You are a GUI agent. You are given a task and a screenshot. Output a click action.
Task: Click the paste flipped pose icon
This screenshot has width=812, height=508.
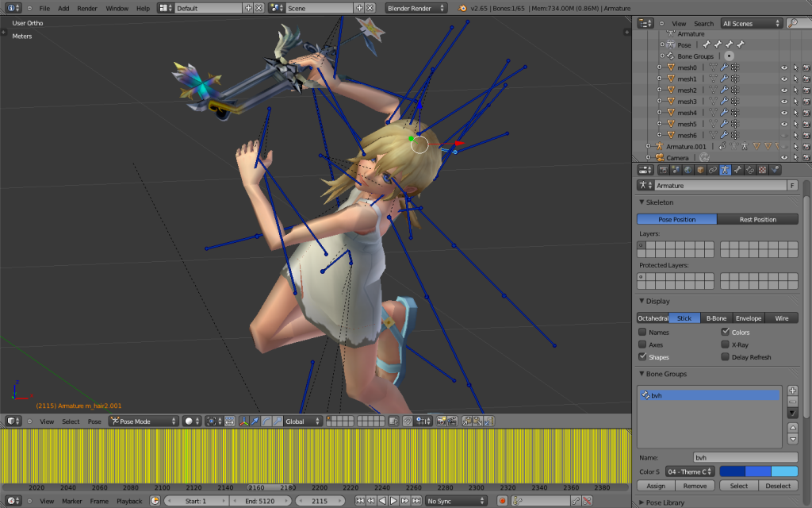coord(488,421)
